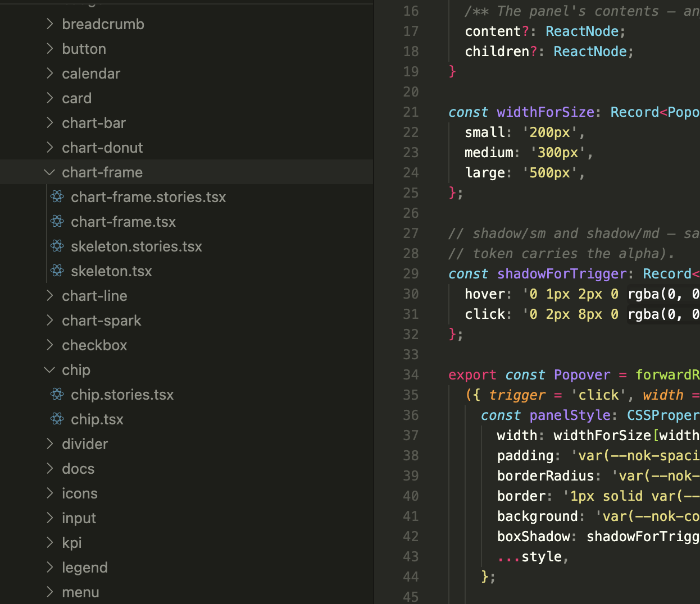Expand the menu folder chevron
Image resolution: width=700 pixels, height=604 pixels.
click(49, 592)
